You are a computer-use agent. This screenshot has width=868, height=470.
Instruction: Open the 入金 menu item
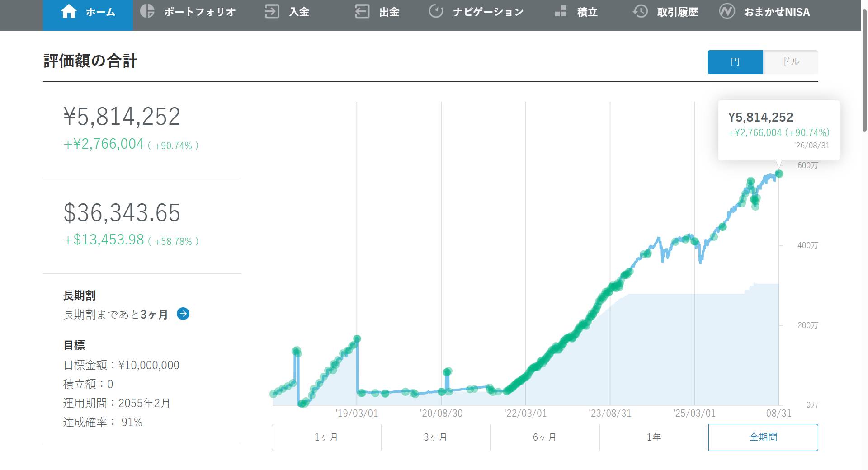click(287, 12)
